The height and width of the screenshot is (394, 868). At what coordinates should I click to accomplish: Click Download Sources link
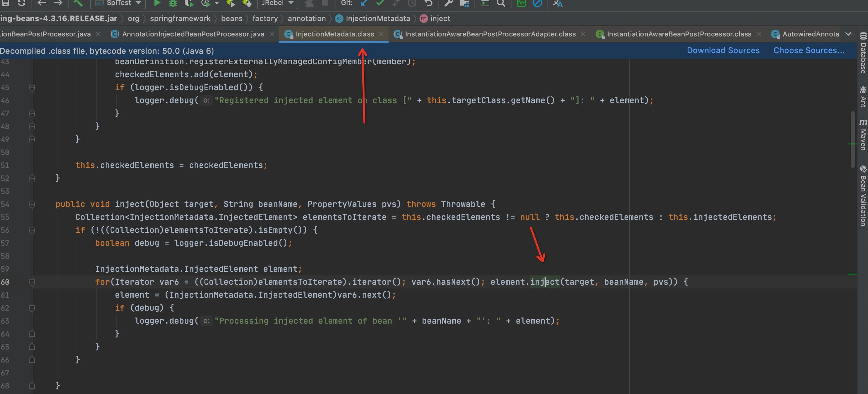723,51
